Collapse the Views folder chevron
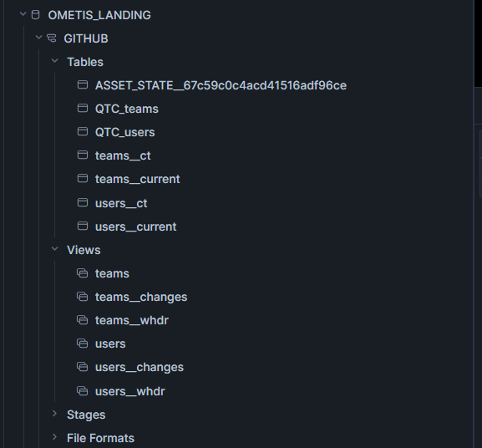 [x=55, y=249]
